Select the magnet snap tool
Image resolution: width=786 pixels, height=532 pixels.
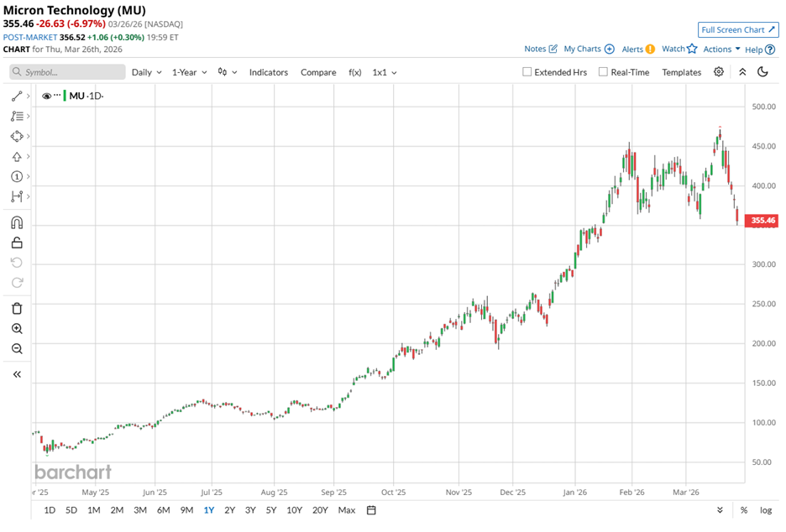click(x=17, y=223)
